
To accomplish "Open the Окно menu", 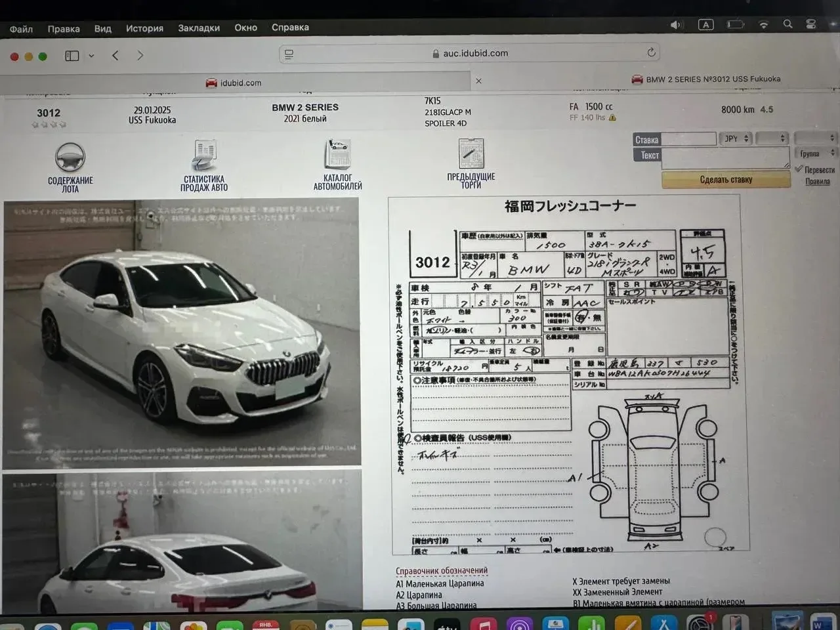I will tap(245, 28).
